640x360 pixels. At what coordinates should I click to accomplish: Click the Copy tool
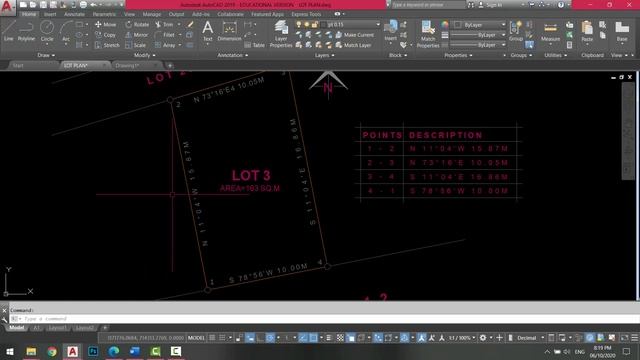coord(105,35)
